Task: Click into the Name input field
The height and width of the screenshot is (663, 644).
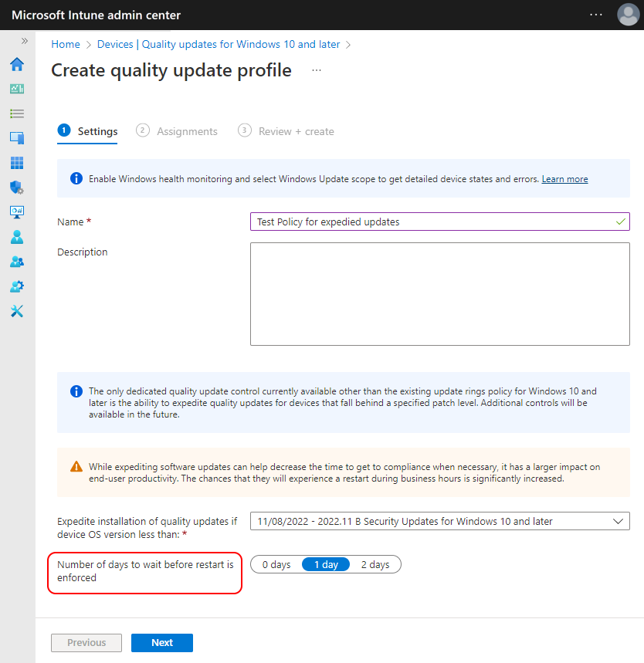Action: (x=439, y=222)
